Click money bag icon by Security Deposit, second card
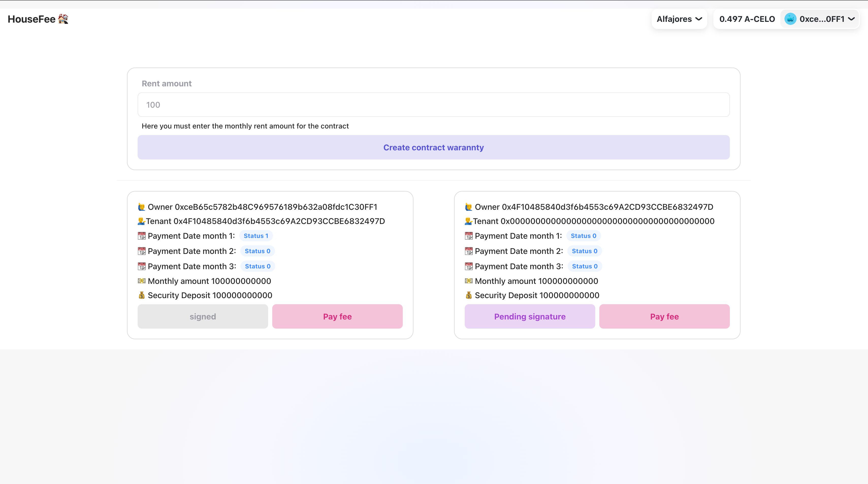This screenshot has height=484, width=868. coord(468,295)
